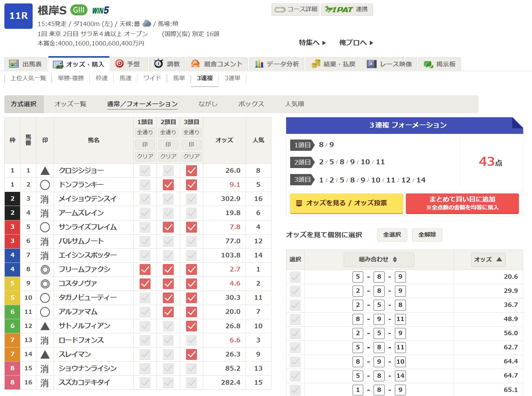This screenshot has height=396, width=532.
Task: Sort by 組み合わせ column header
Action: click(379, 260)
